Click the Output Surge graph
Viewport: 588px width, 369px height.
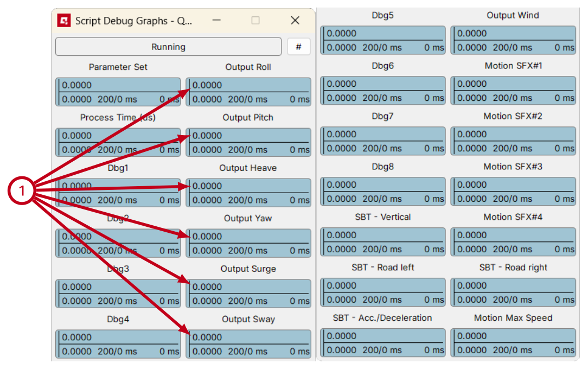point(249,294)
